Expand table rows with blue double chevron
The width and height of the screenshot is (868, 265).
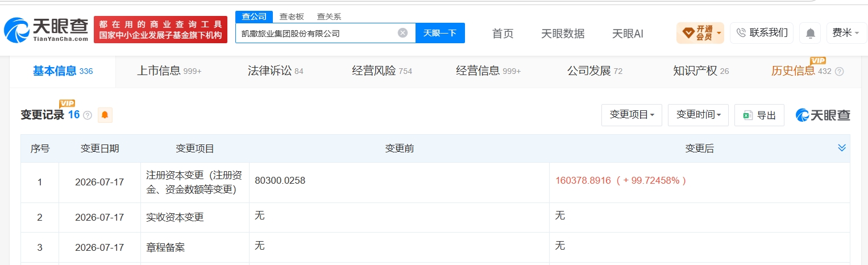(x=842, y=148)
